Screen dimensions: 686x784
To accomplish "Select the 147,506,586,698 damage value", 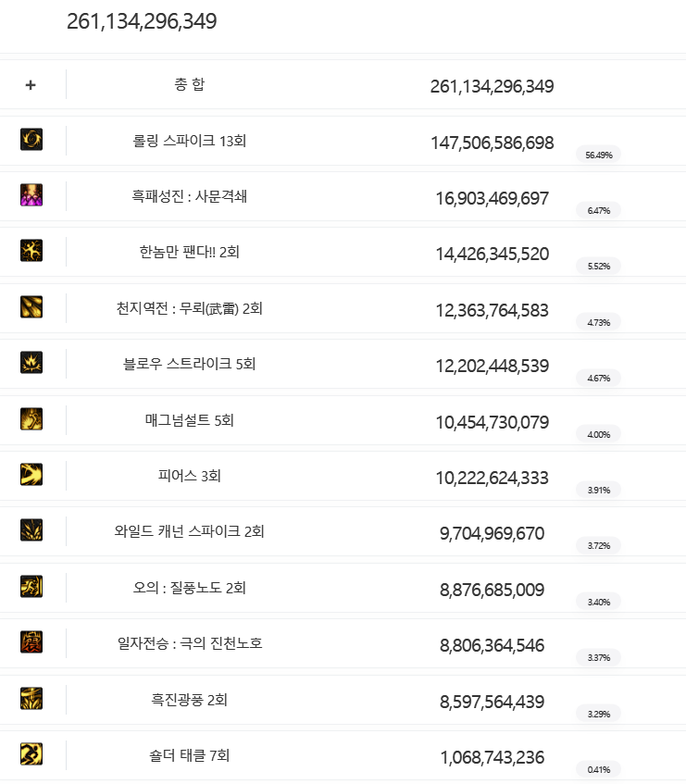I will pos(492,143).
